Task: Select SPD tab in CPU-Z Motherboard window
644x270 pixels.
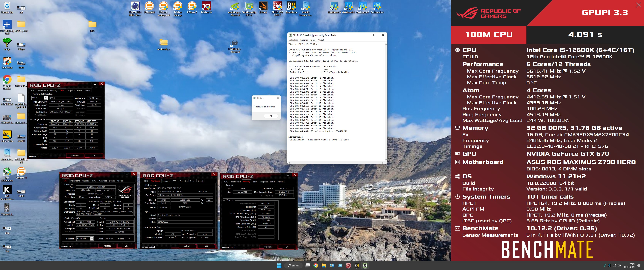Action: (174, 181)
